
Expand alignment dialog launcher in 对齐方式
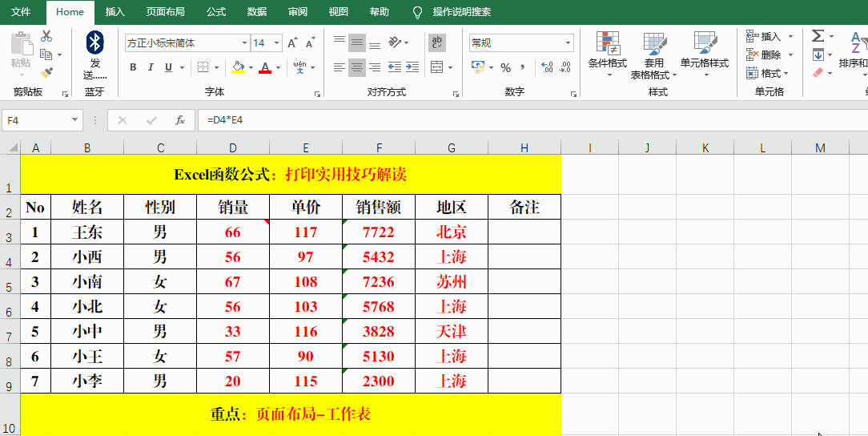coord(456,95)
